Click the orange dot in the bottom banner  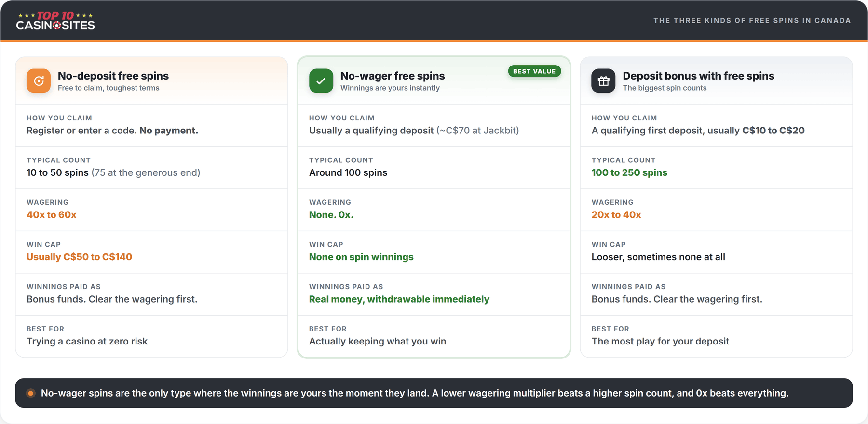pos(30,393)
